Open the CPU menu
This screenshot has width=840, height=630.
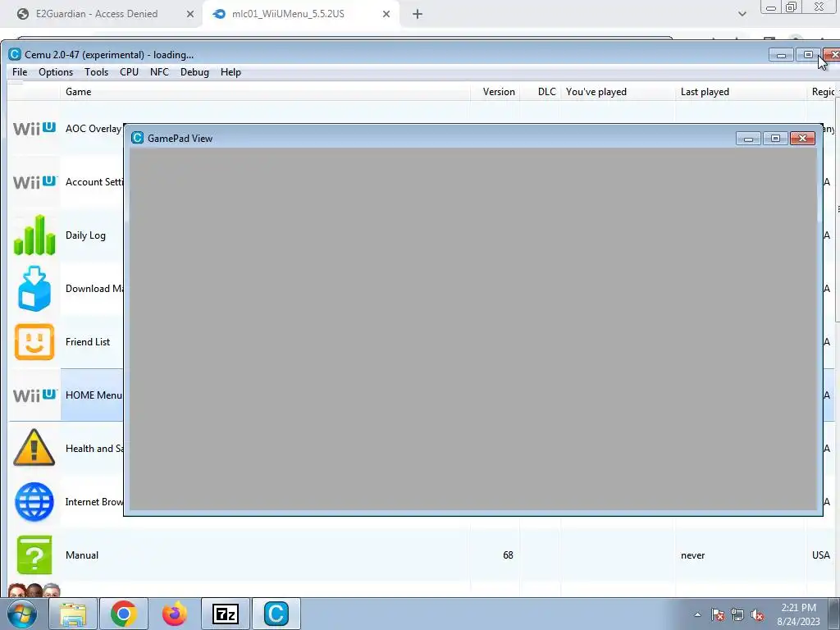point(129,72)
